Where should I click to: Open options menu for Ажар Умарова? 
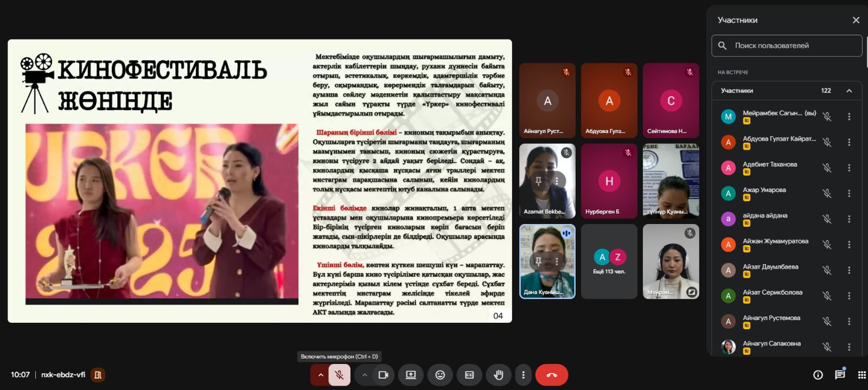coord(849,193)
